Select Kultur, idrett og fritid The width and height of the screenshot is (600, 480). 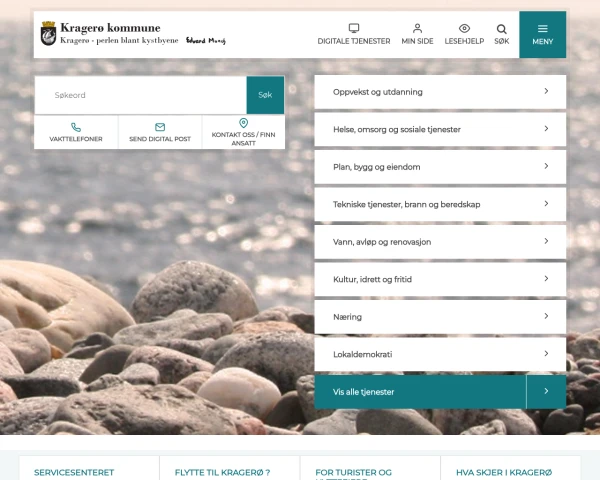pos(440,279)
